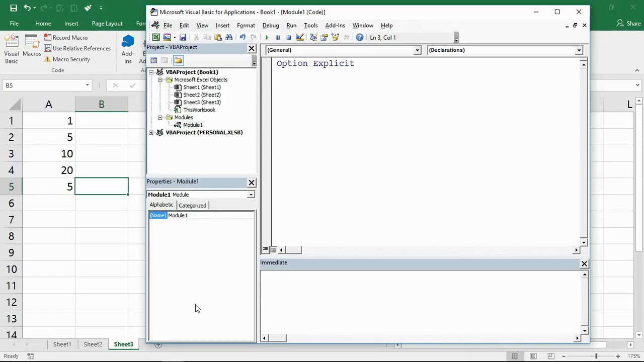644x362 pixels.
Task: Click Excel Undo icon in quick access toolbar
Action: tap(28, 8)
